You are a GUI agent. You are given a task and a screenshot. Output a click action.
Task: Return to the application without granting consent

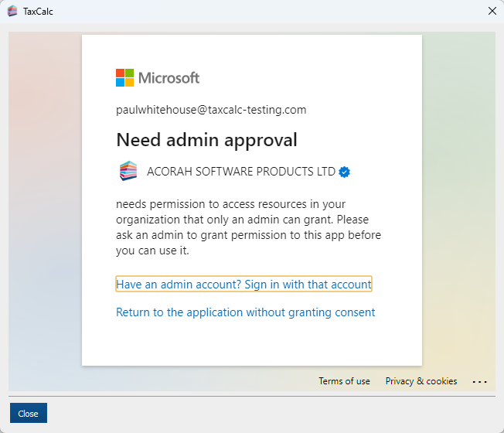click(x=245, y=312)
